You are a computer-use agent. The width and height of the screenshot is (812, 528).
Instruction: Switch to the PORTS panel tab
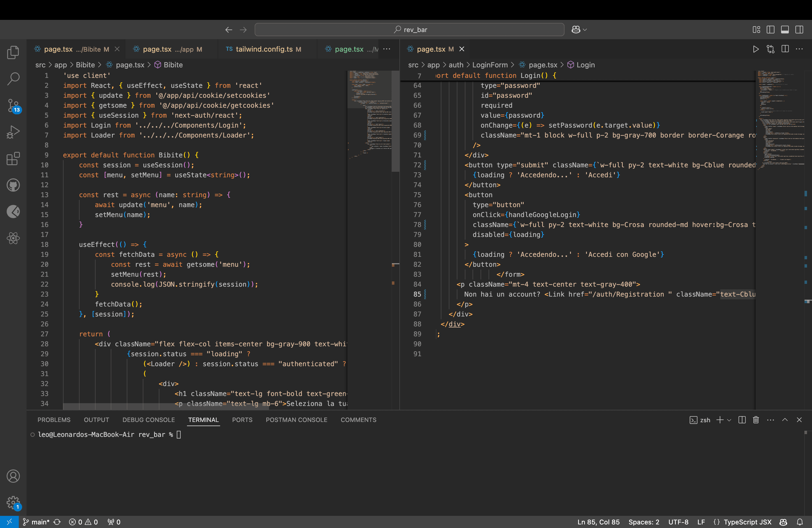[x=242, y=420]
